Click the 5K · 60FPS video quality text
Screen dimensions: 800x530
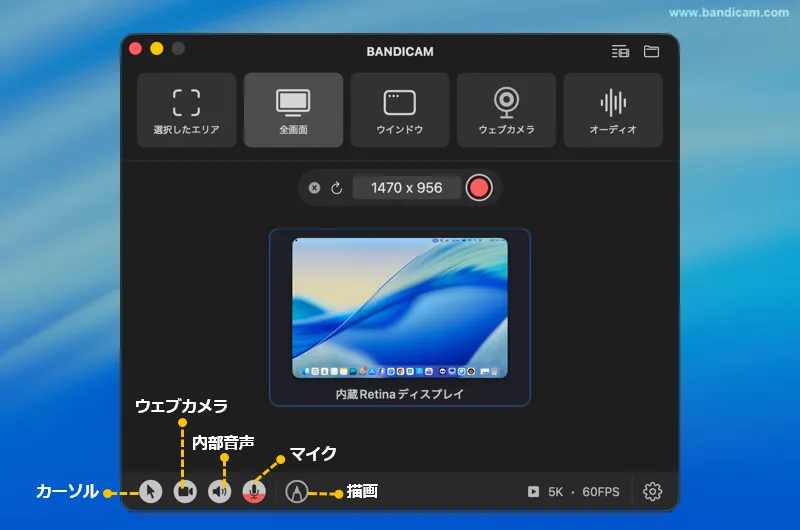click(584, 492)
